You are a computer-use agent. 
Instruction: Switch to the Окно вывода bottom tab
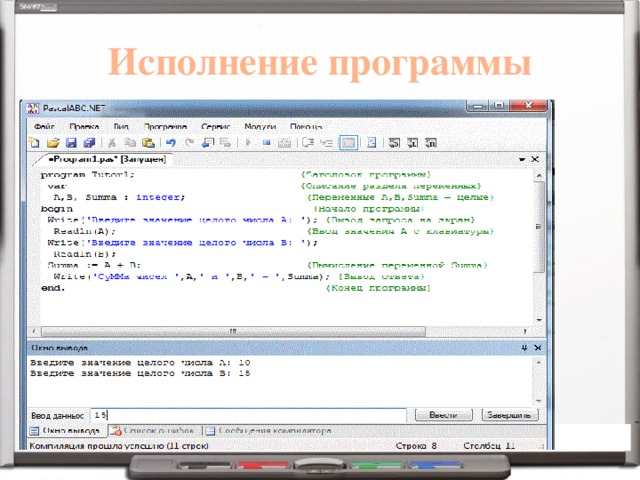pyautogui.click(x=67, y=431)
